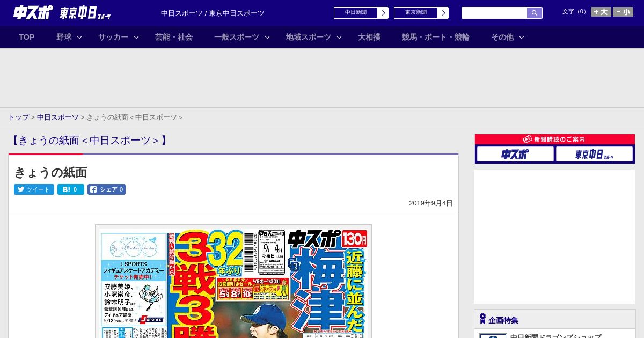
Task: Click the date text 2019年9月4日
Action: (431, 203)
